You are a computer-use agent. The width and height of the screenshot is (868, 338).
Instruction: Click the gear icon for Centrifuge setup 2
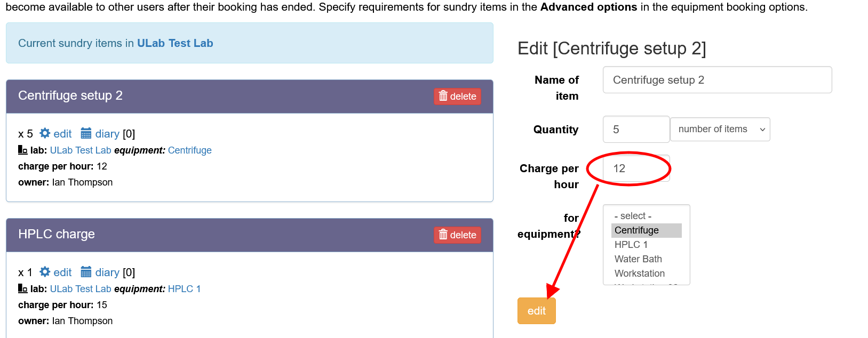pyautogui.click(x=45, y=133)
